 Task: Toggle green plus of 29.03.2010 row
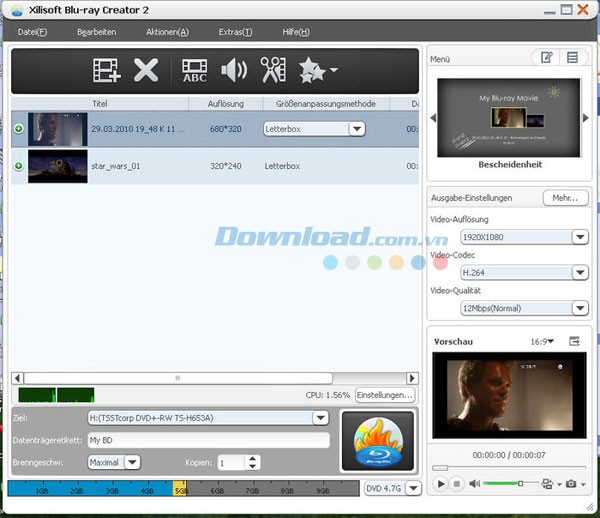[x=18, y=129]
